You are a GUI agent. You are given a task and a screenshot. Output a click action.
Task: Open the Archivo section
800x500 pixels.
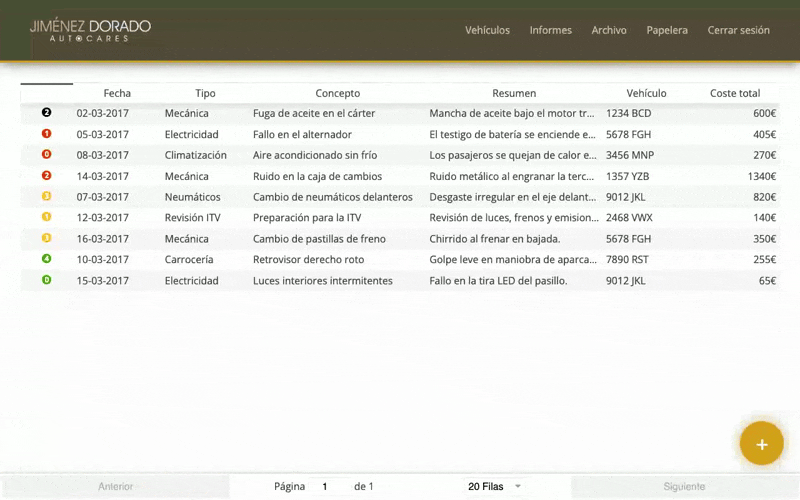(x=609, y=30)
